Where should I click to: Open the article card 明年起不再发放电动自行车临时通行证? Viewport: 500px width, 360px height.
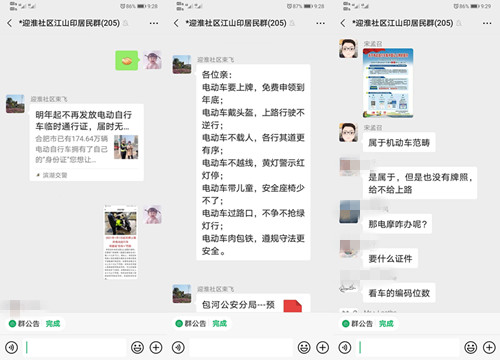coord(87,143)
